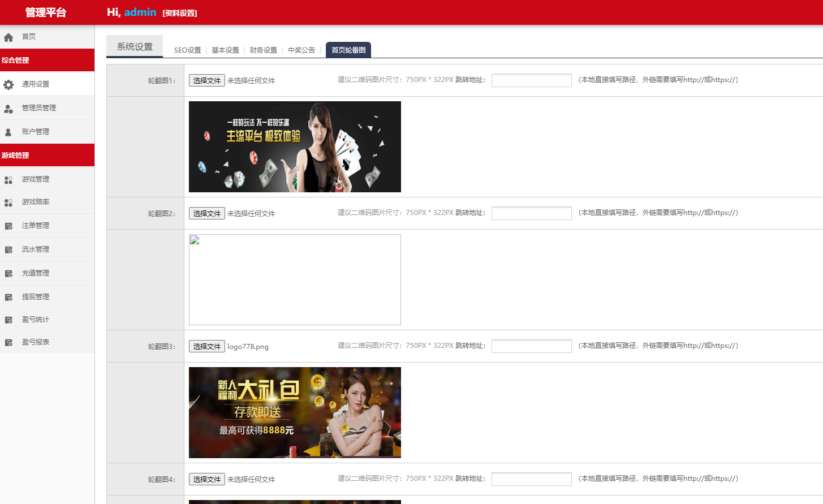Switch to the SEO设置 tab

coord(187,50)
